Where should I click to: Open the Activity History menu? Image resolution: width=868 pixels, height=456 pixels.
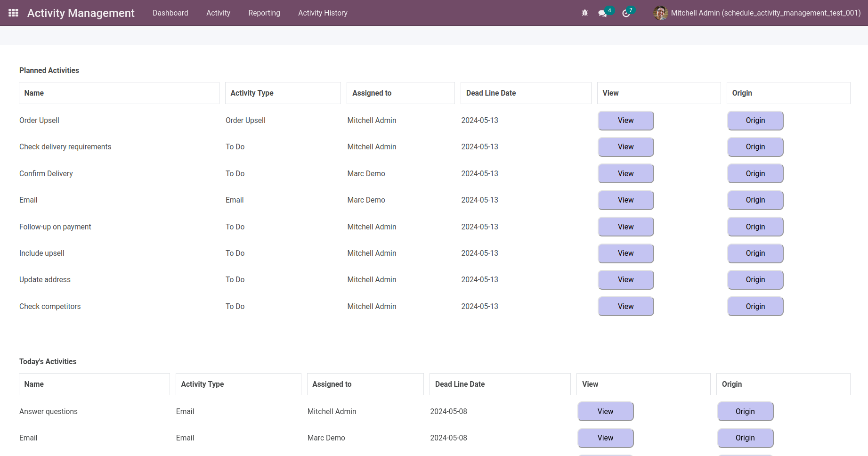tap(323, 13)
